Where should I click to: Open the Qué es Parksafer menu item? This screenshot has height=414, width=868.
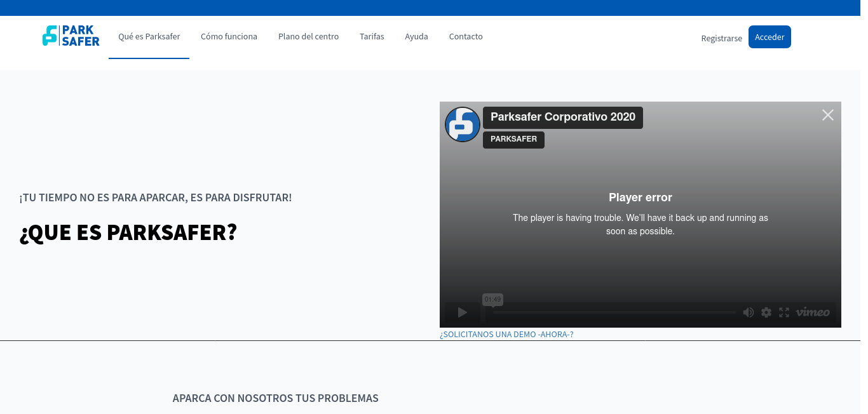point(149,37)
